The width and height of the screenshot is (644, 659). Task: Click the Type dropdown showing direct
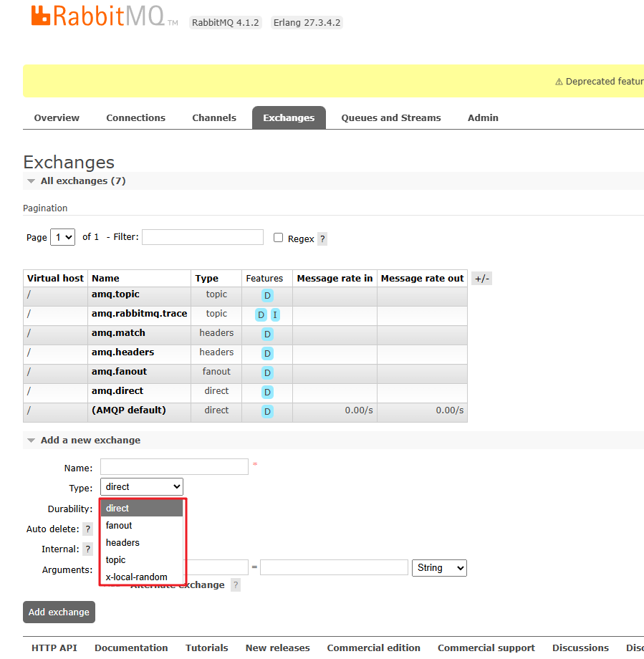[142, 486]
